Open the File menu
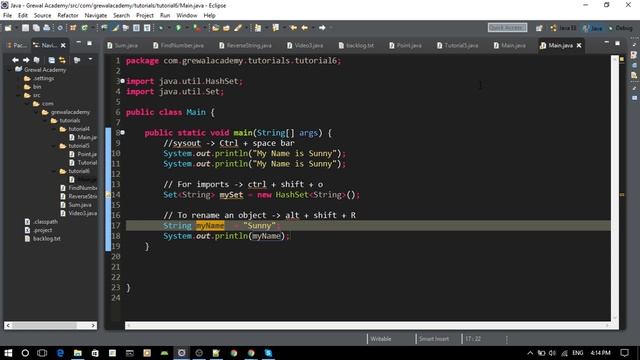The width and height of the screenshot is (640, 360). 7,16
